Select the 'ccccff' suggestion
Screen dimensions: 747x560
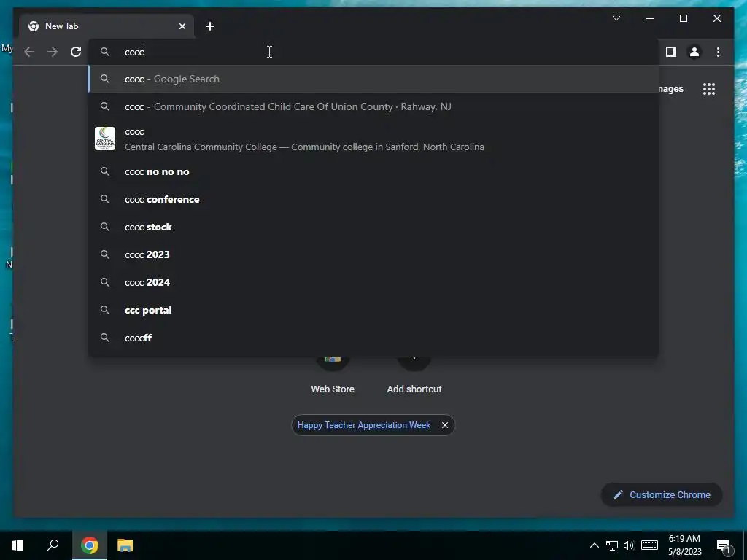[x=373, y=338]
